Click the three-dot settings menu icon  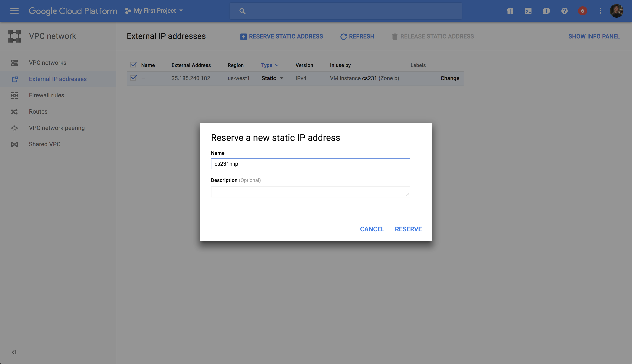pyautogui.click(x=600, y=11)
